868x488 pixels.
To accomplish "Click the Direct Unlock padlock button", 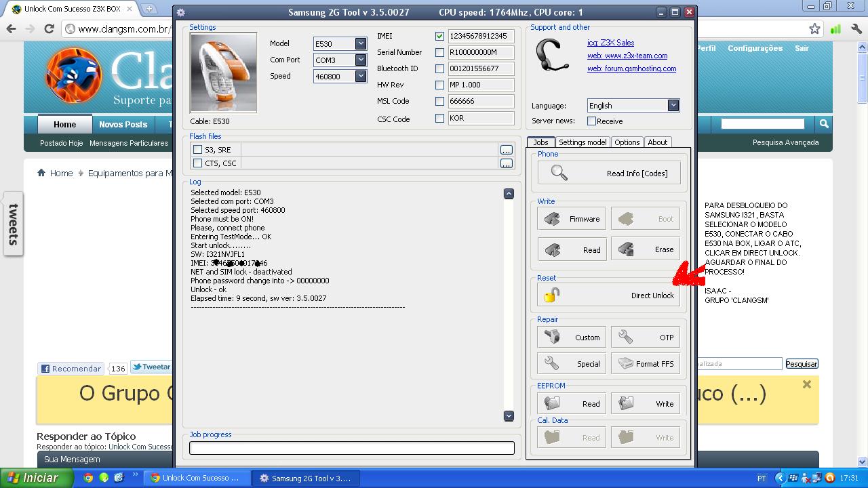I will 608,296.
